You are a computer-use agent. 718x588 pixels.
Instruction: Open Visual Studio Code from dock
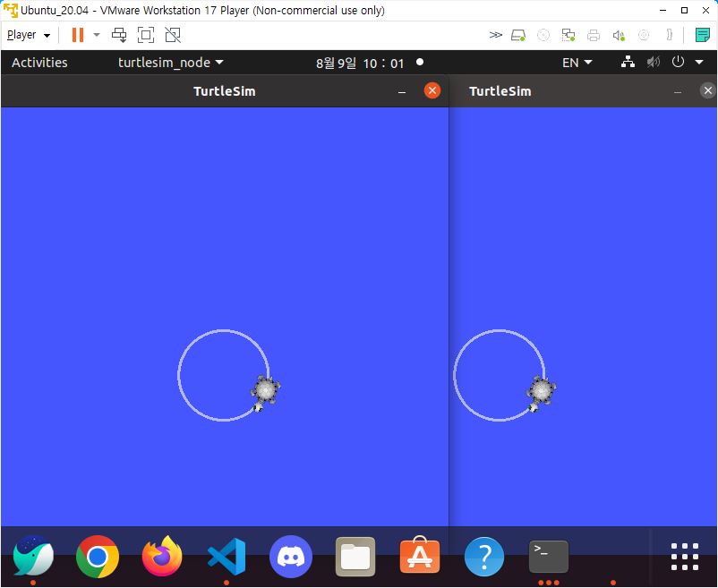pyautogui.click(x=227, y=557)
